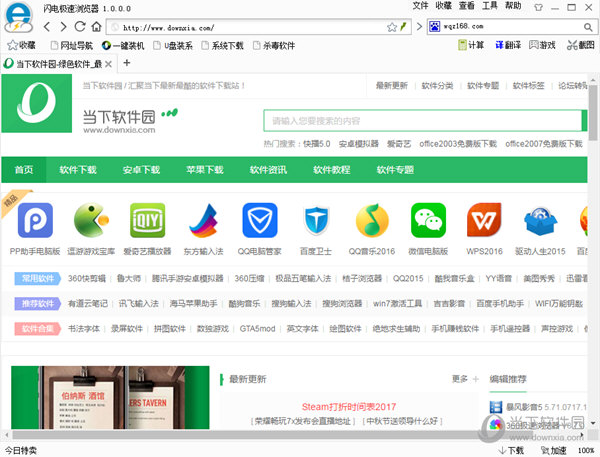Click the U盘装系 bookmark
The width and height of the screenshot is (600, 457).
(173, 46)
